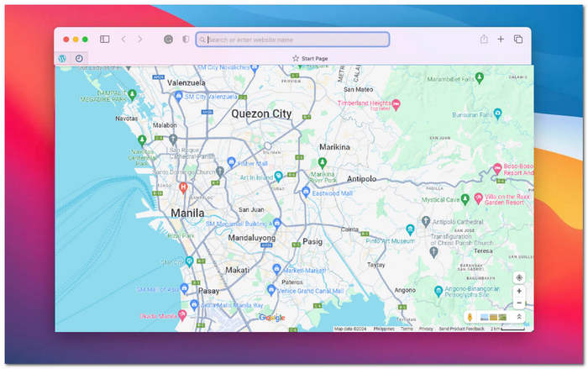Viewport: 588px width, 369px height.
Task: Toggle the Safari sidebar button
Action: pyautogui.click(x=105, y=39)
